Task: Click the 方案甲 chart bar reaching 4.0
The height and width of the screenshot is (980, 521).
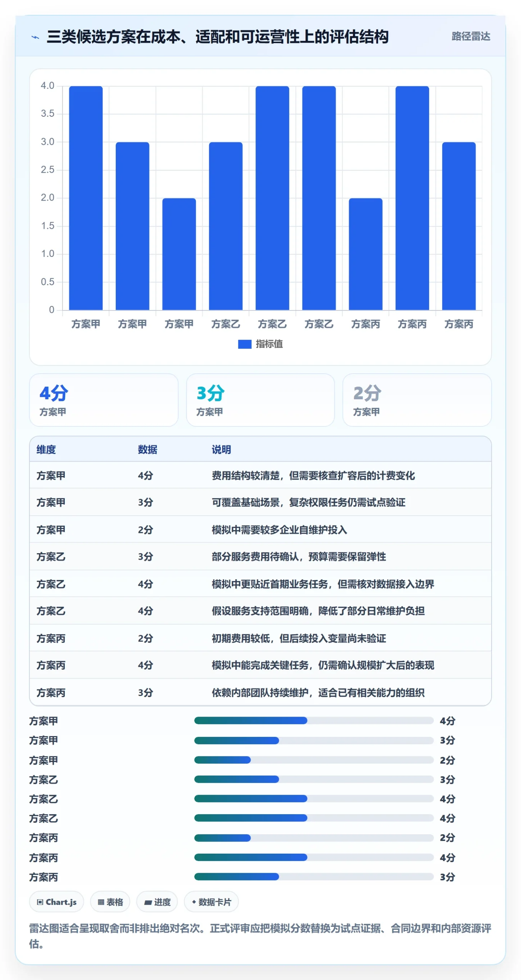Action: point(86,198)
